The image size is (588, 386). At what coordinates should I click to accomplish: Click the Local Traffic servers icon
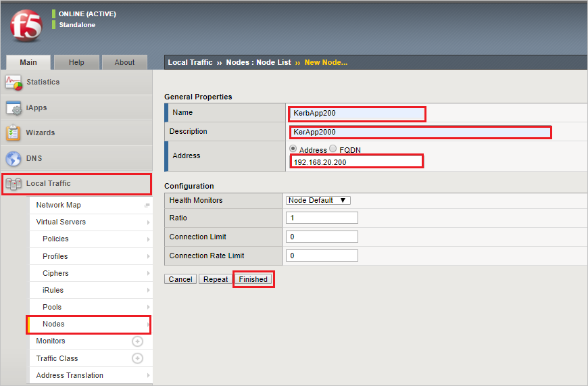point(14,184)
